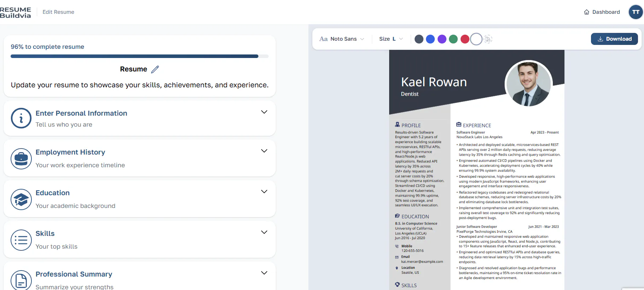
Task: Open the custom color picker icon
Action: pos(488,39)
